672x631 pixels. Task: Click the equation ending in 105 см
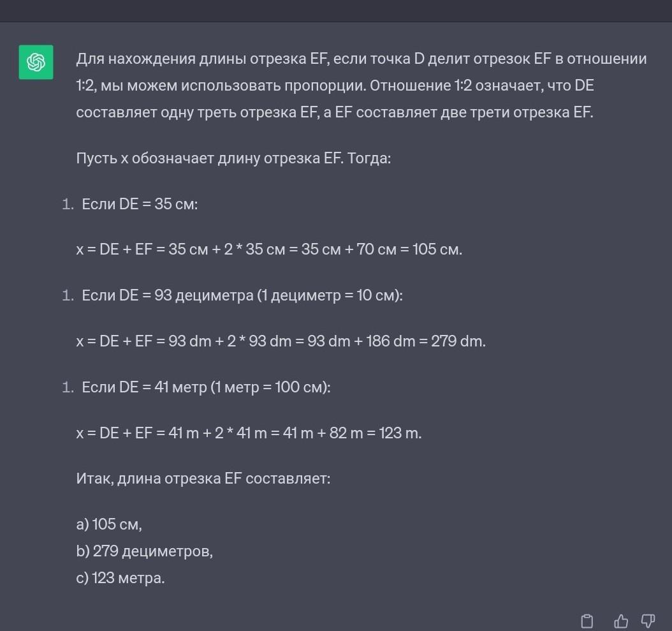pyautogui.click(x=269, y=249)
